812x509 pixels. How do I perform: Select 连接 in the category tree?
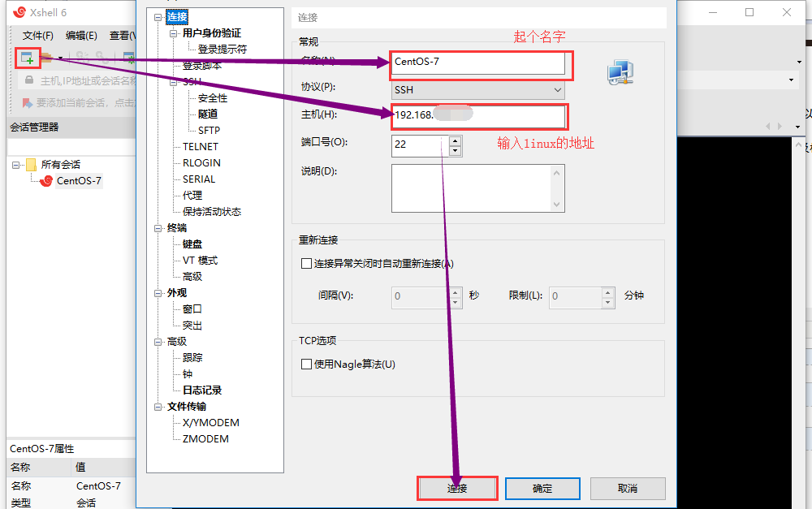click(176, 17)
